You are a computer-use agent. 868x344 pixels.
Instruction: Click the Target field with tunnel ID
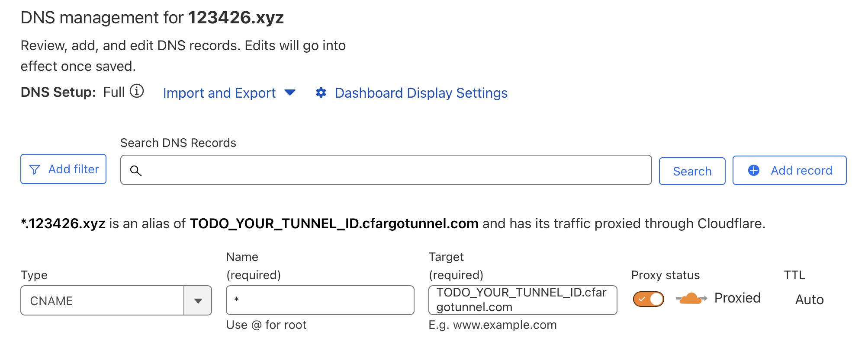tap(523, 300)
